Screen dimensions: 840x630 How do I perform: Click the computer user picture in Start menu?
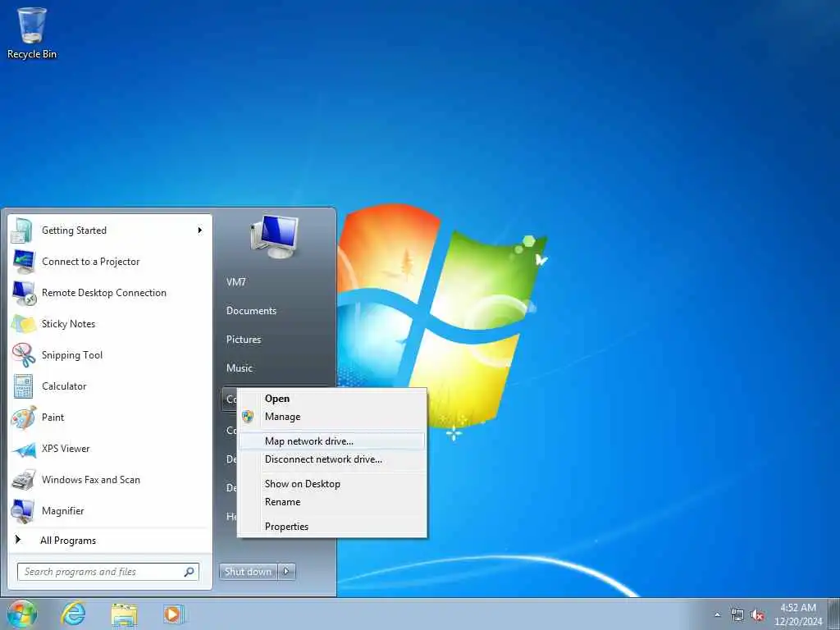pos(274,236)
